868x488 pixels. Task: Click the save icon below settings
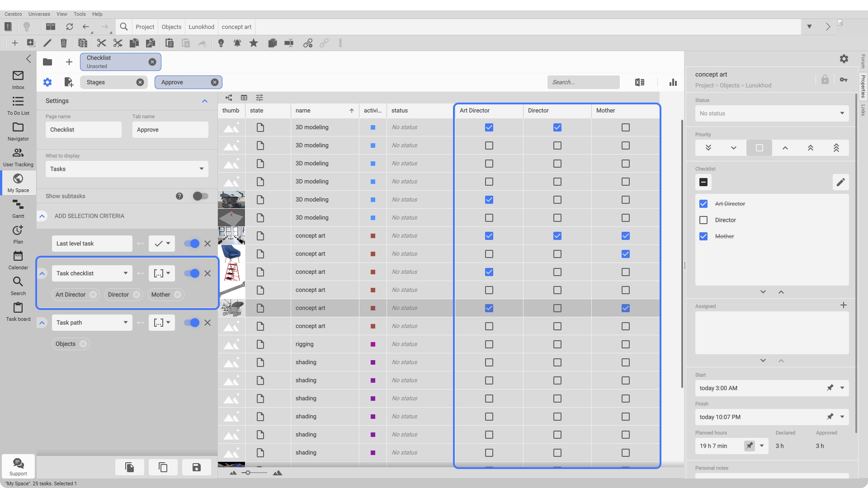tap(196, 467)
